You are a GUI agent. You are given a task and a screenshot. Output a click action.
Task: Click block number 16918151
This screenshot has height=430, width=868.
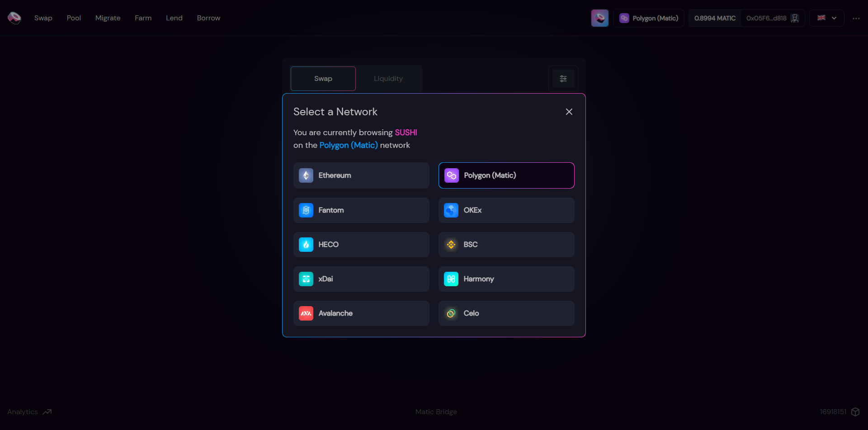833,412
